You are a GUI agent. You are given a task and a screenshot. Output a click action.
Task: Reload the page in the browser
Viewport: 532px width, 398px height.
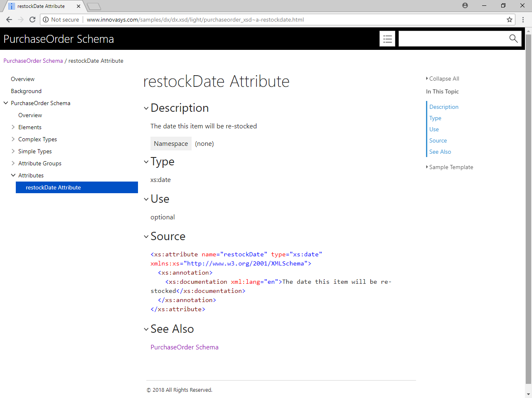[x=32, y=20]
